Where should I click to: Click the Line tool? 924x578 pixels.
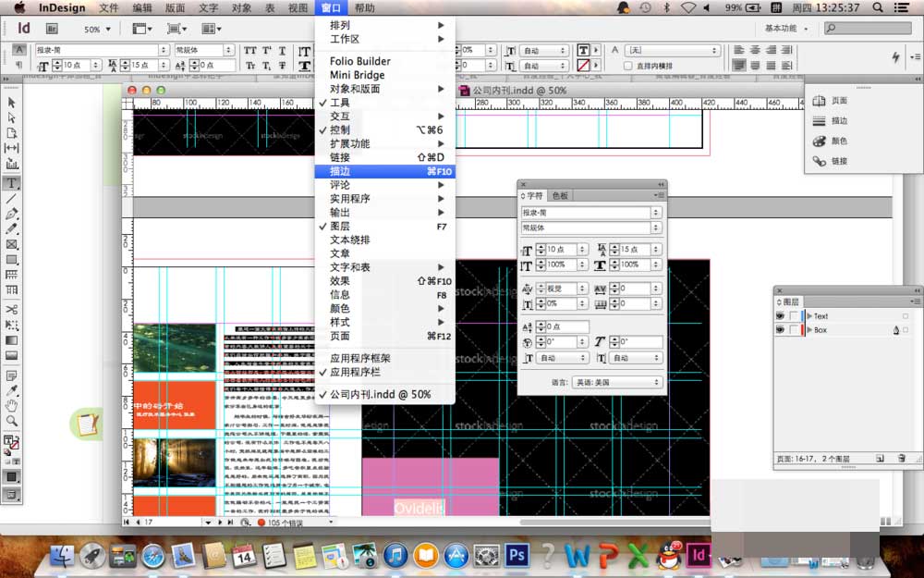(x=12, y=199)
